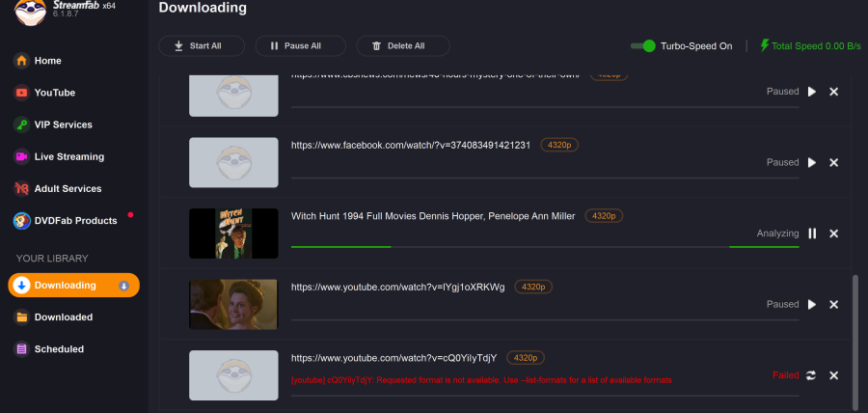Remove the failed download entry
The width and height of the screenshot is (868, 413).
click(834, 375)
